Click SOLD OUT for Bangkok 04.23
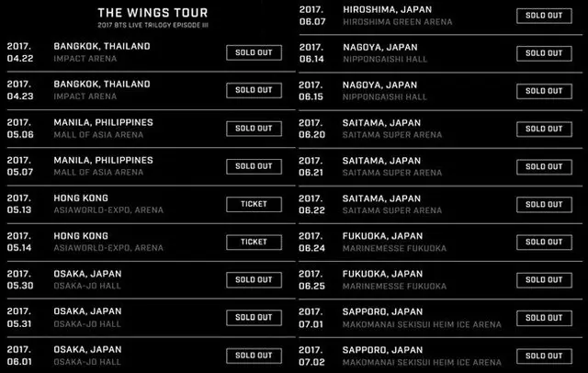The height and width of the screenshot is (373, 588). click(254, 90)
